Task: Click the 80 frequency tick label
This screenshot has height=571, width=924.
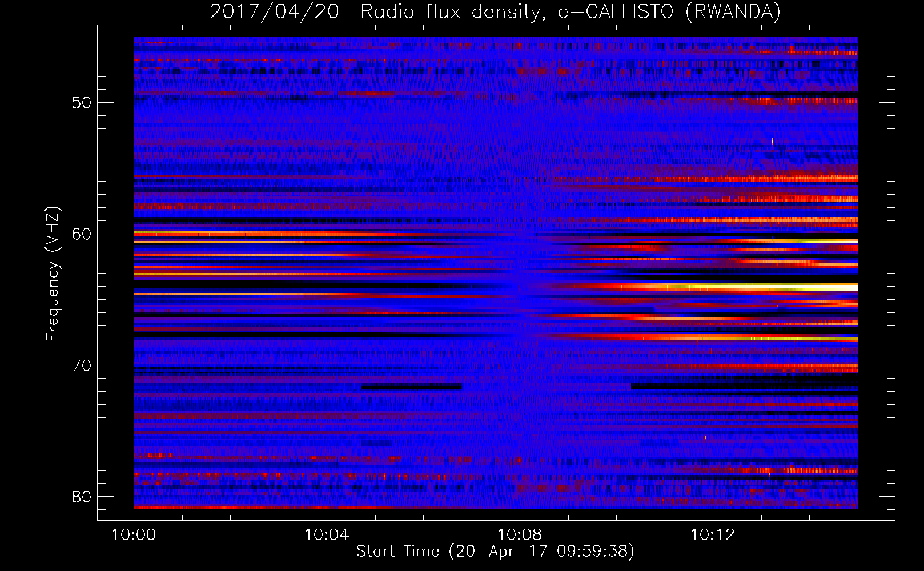Action: pyautogui.click(x=82, y=497)
